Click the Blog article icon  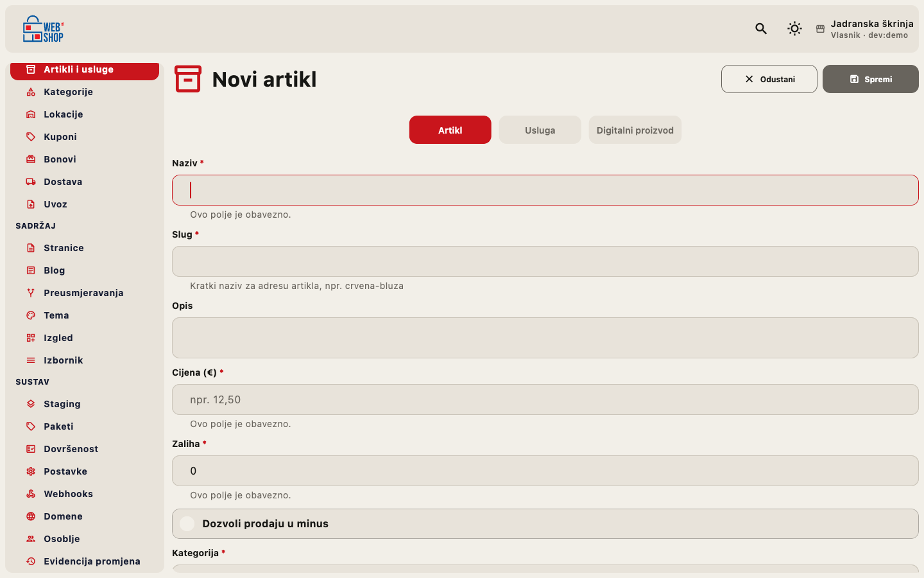(x=31, y=270)
